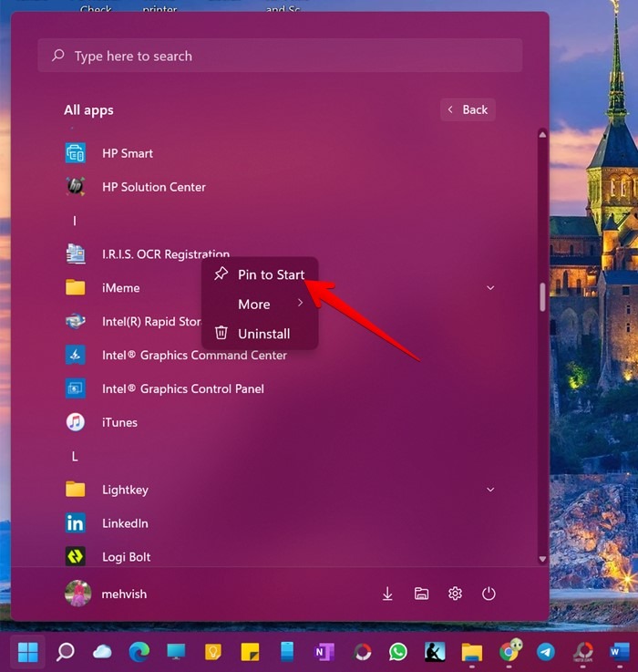Expand the iMeme folder chevron
The height and width of the screenshot is (672, 638).
pyautogui.click(x=490, y=287)
